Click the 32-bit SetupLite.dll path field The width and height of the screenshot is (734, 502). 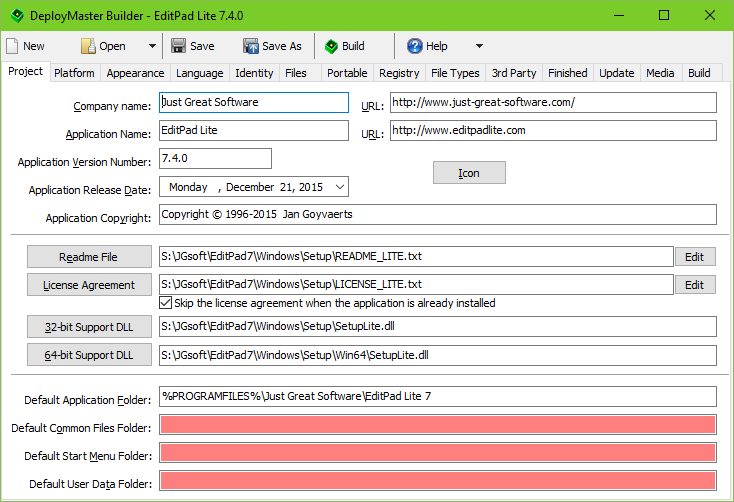438,326
